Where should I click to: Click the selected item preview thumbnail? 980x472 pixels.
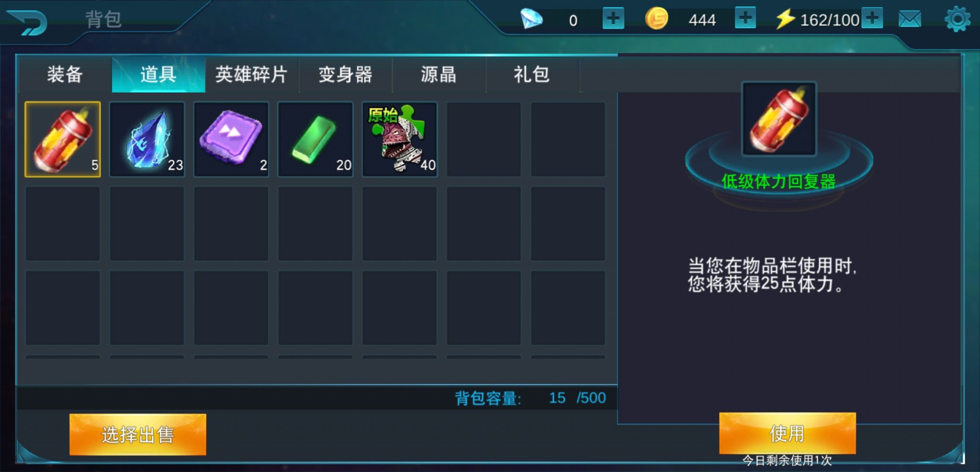779,119
